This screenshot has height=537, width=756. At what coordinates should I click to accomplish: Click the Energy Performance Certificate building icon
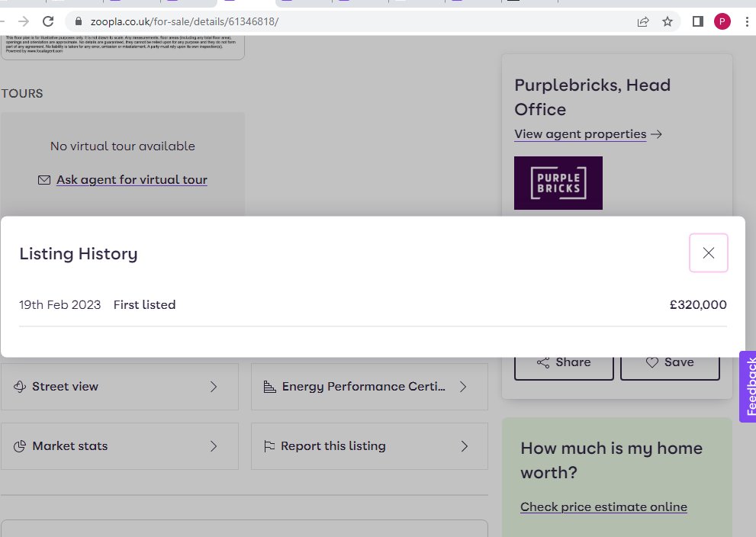269,387
